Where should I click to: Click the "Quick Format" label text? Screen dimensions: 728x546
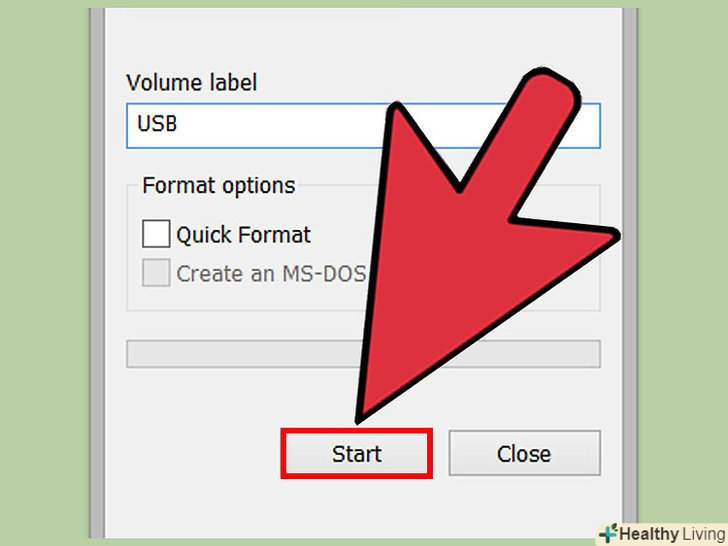[x=243, y=234]
